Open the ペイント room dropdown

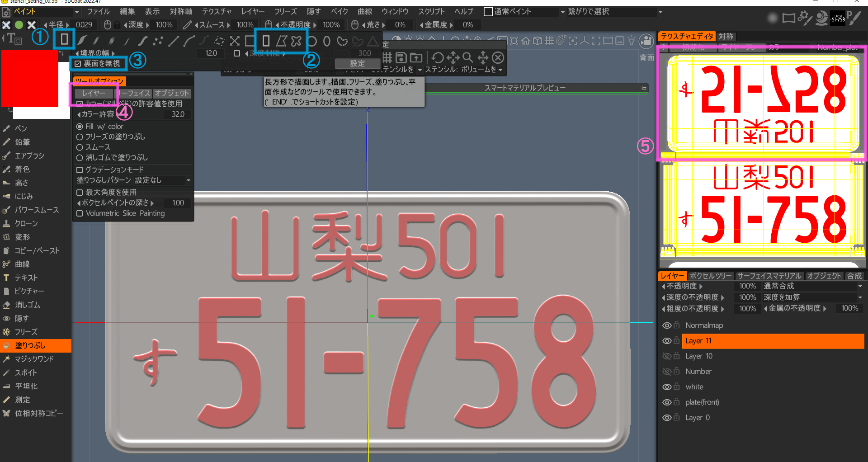pyautogui.click(x=46, y=12)
